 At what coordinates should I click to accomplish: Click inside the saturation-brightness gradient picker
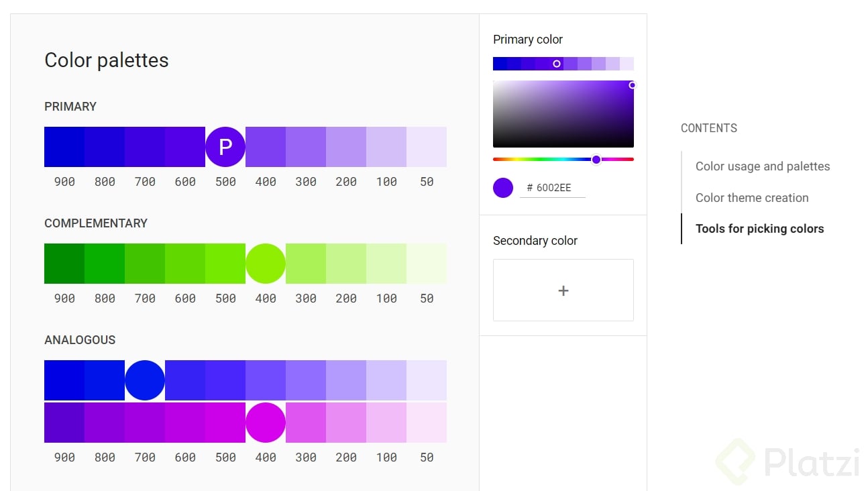pyautogui.click(x=563, y=114)
